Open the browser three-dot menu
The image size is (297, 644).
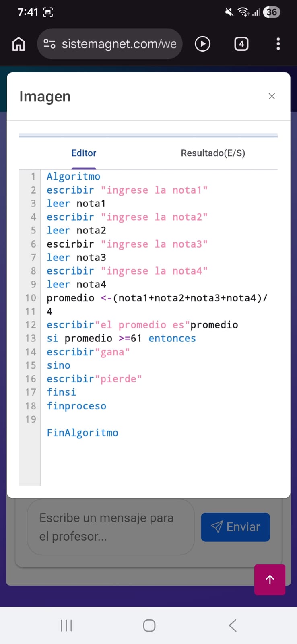click(x=278, y=44)
